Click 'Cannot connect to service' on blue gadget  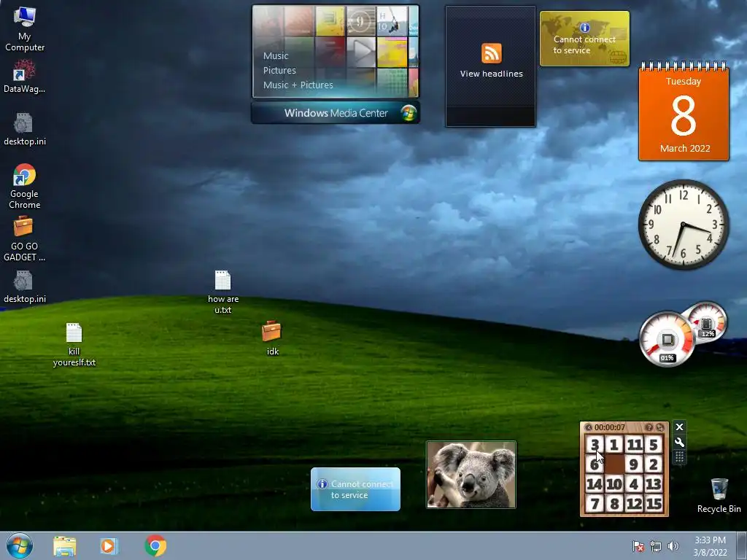coord(362,489)
